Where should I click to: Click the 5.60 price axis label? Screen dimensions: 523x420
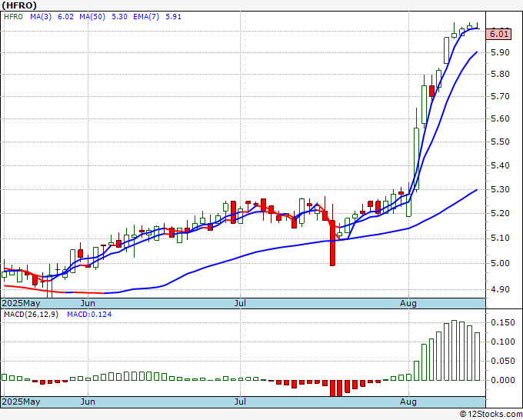click(x=501, y=118)
